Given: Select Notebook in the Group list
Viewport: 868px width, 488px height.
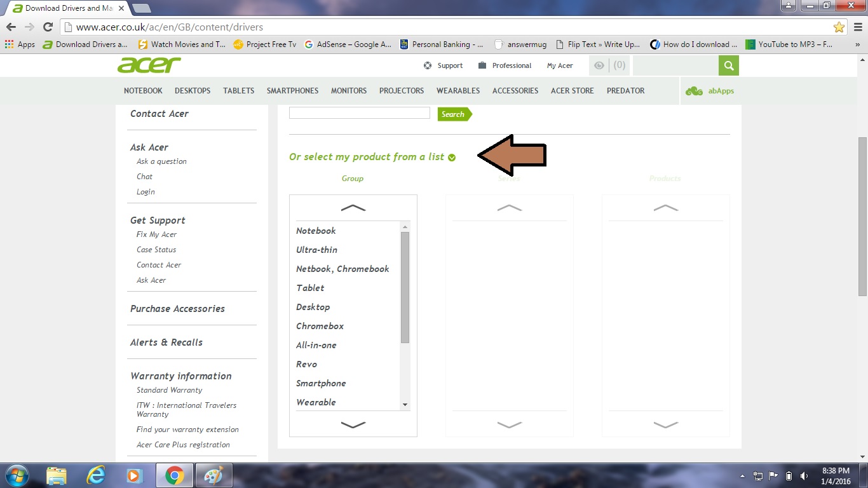Looking at the screenshot, I should (x=316, y=231).
